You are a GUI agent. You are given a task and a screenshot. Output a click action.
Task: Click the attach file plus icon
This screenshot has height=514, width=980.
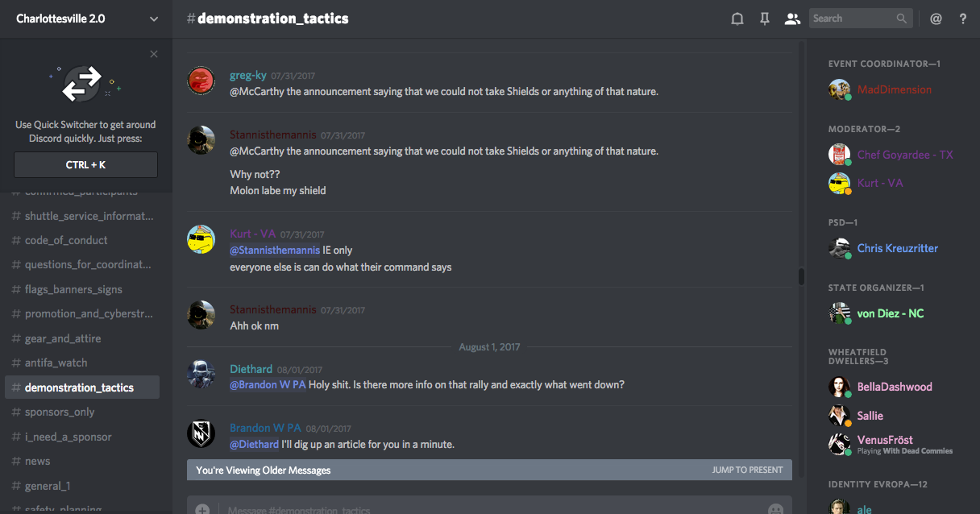[202, 509]
